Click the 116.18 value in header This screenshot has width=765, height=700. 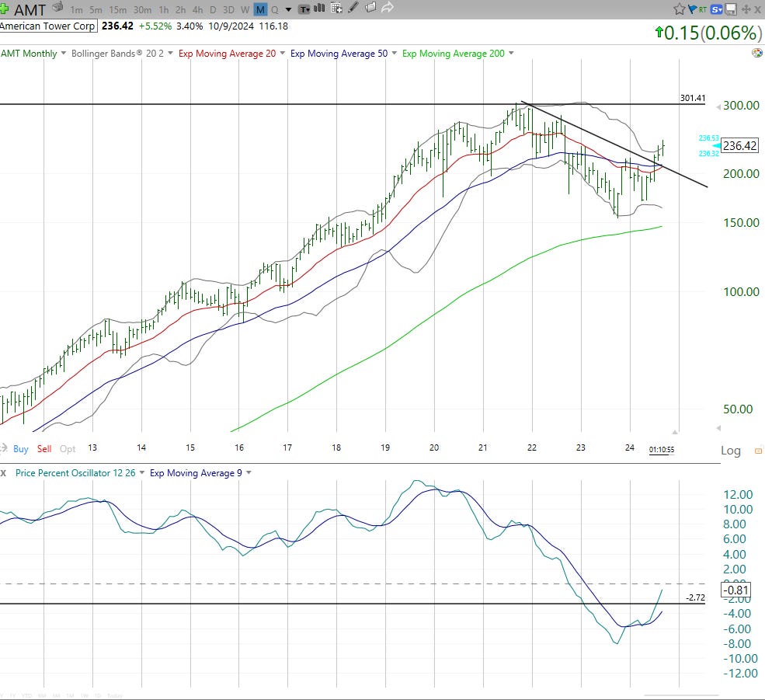273,26
